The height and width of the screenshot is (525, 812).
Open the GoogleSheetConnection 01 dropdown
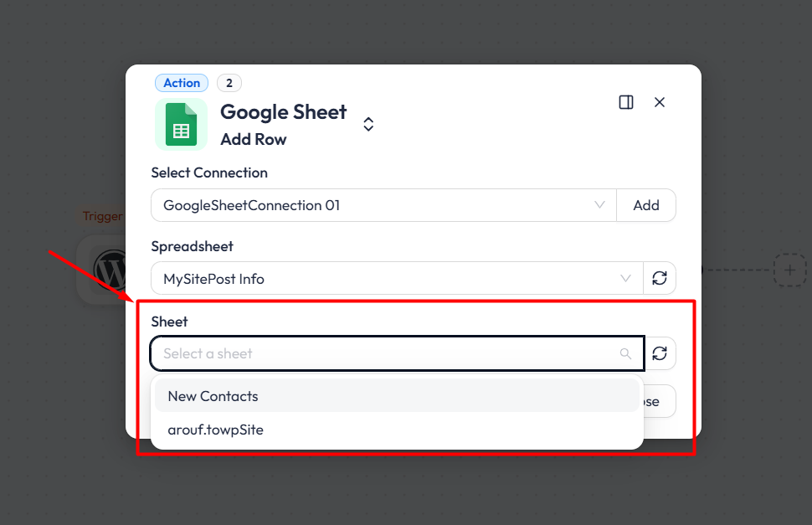point(383,205)
